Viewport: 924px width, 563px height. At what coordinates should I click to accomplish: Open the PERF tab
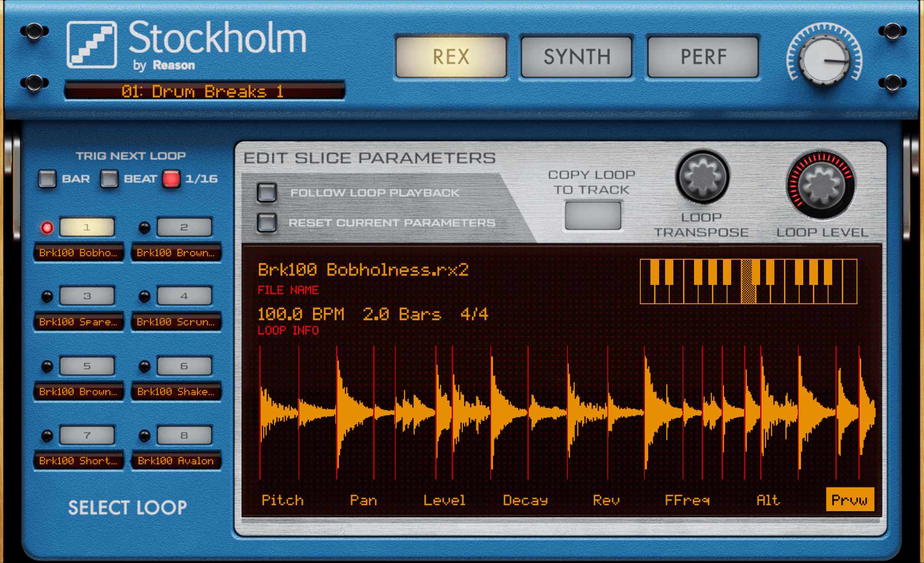[703, 57]
